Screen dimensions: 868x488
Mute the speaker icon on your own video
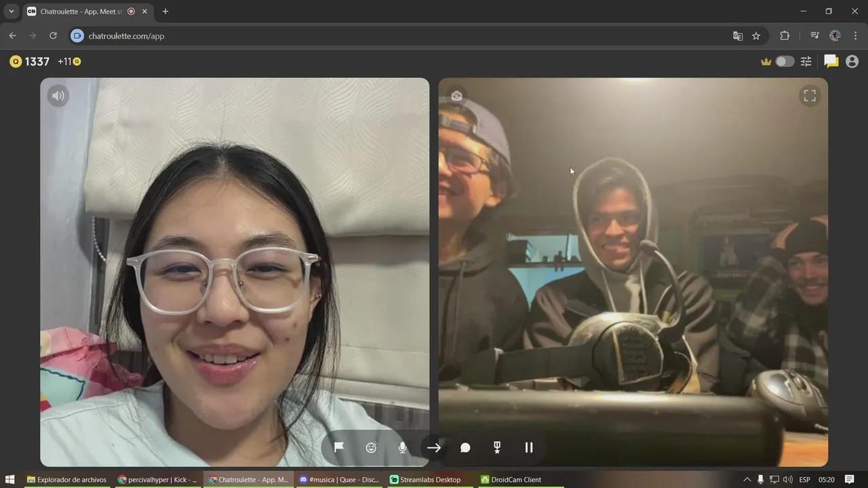(58, 96)
